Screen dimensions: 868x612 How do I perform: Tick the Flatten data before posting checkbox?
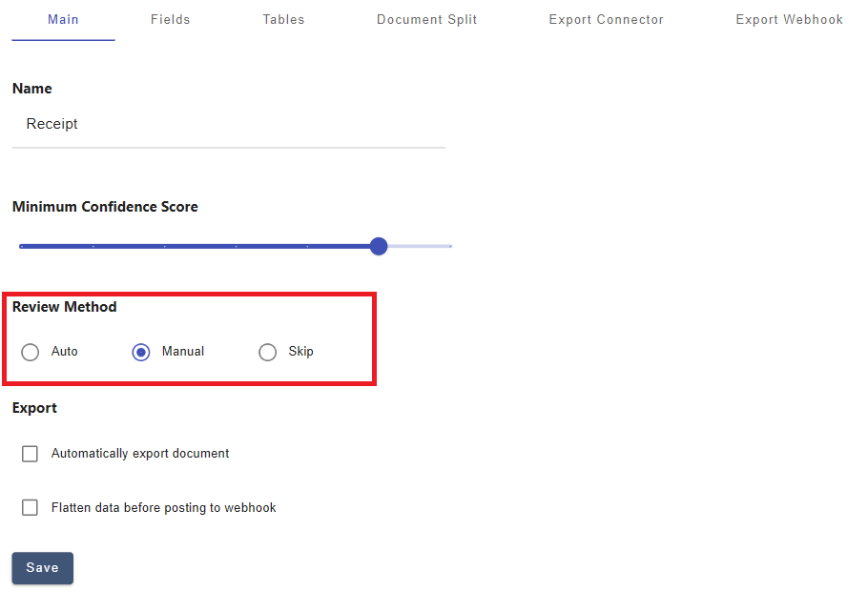point(31,508)
